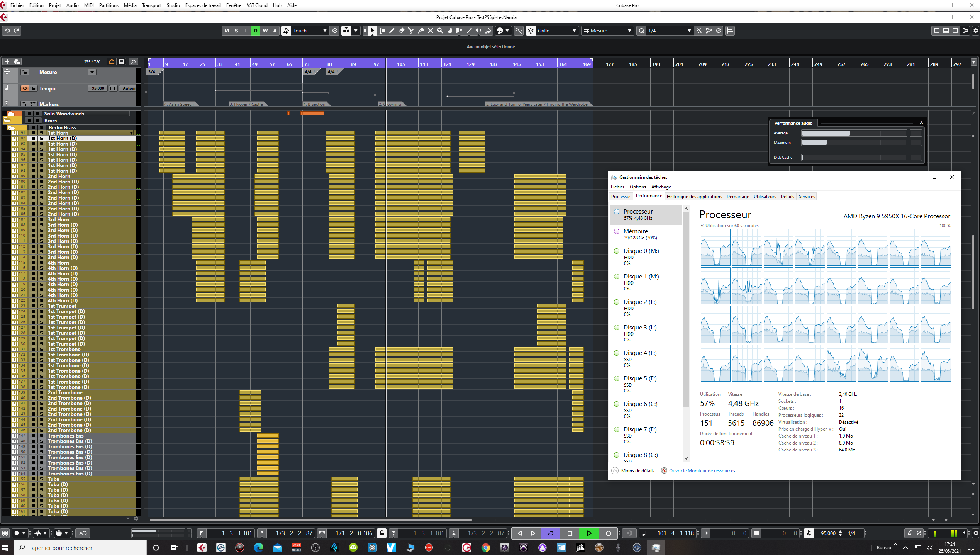Toggle green Read automation R button

255,31
